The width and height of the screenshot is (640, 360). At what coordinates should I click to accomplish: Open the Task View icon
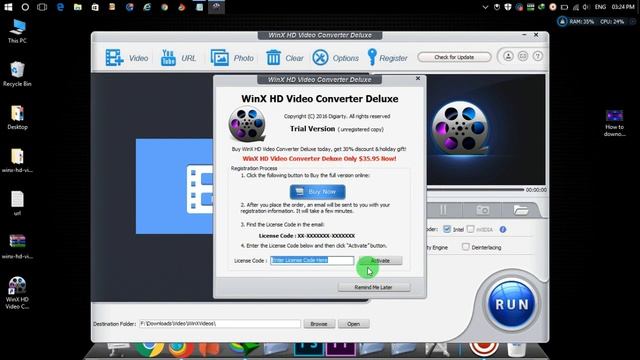(42, 7)
